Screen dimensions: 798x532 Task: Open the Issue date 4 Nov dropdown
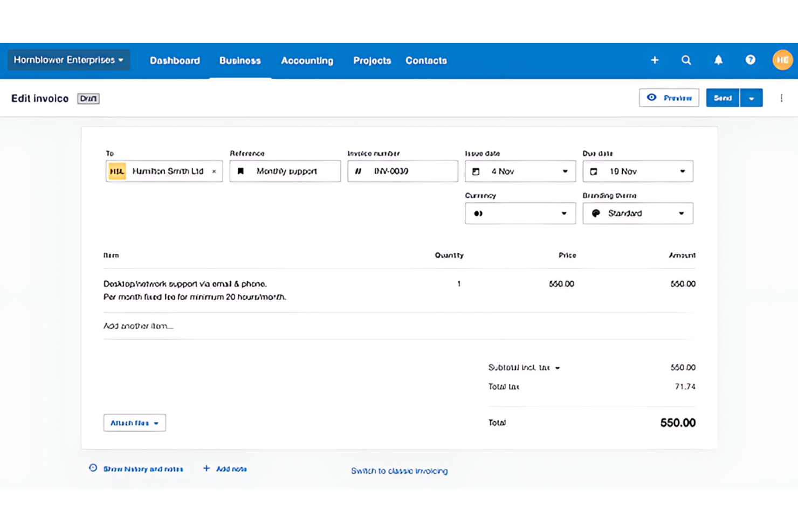coord(520,171)
